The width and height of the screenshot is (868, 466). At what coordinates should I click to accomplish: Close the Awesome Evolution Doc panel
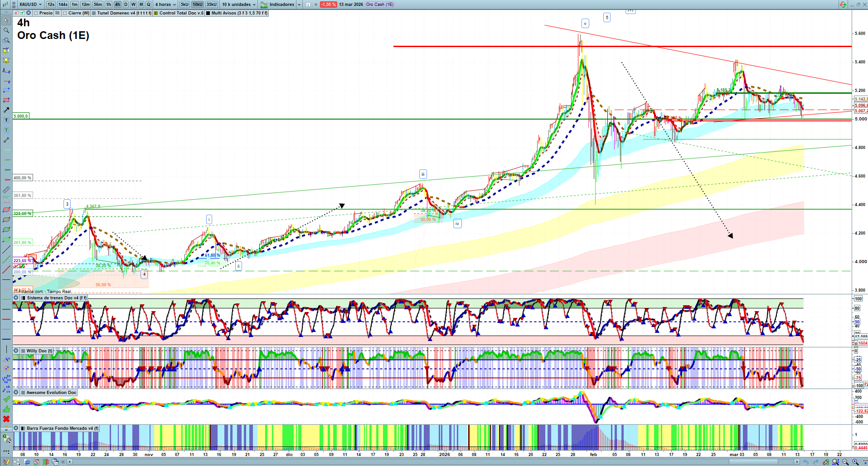16,393
